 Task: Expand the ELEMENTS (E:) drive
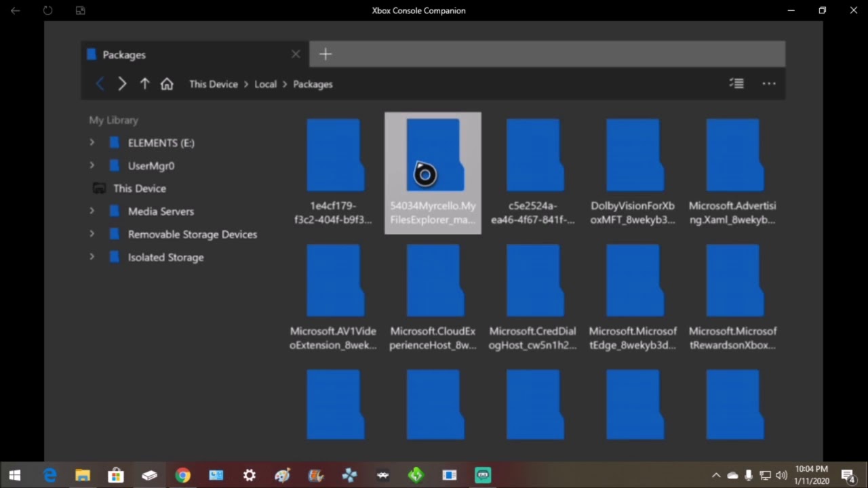click(x=92, y=142)
